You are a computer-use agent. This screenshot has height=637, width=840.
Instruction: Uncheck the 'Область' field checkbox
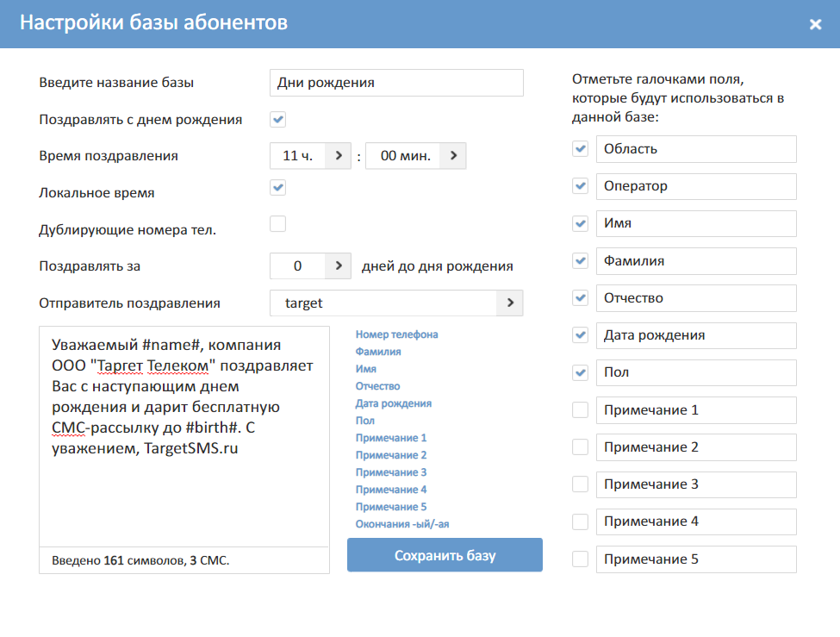tap(580, 149)
